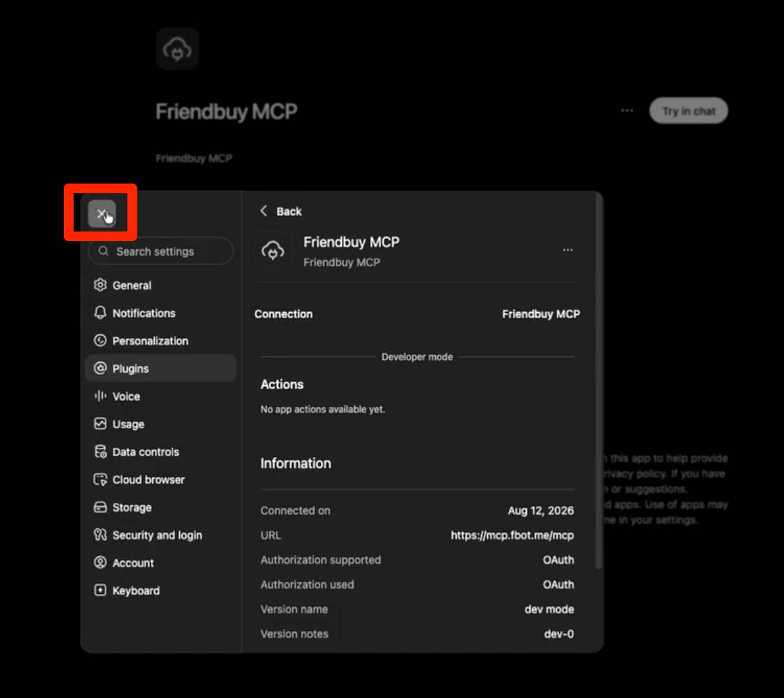The width and height of the screenshot is (784, 698).
Task: Click the Notifications bell icon
Action: (100, 312)
